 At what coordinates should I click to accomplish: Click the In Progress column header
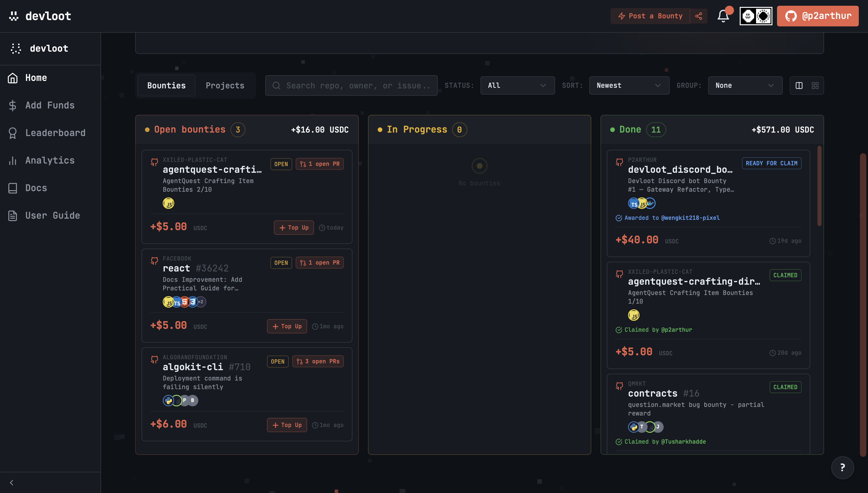tap(479, 130)
